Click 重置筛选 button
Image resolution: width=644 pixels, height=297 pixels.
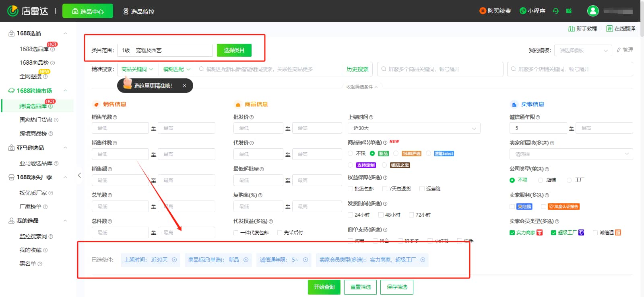coord(361,287)
